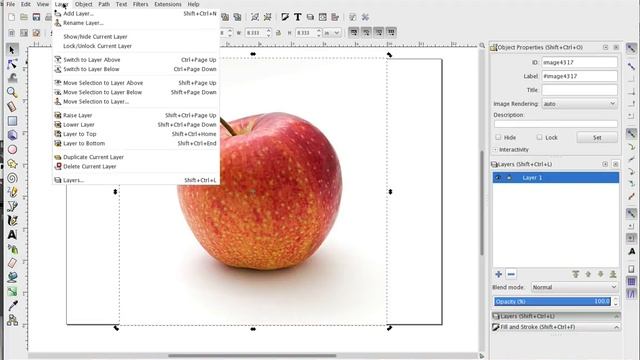
Task: Expand the Interactivity section
Action: click(511, 150)
